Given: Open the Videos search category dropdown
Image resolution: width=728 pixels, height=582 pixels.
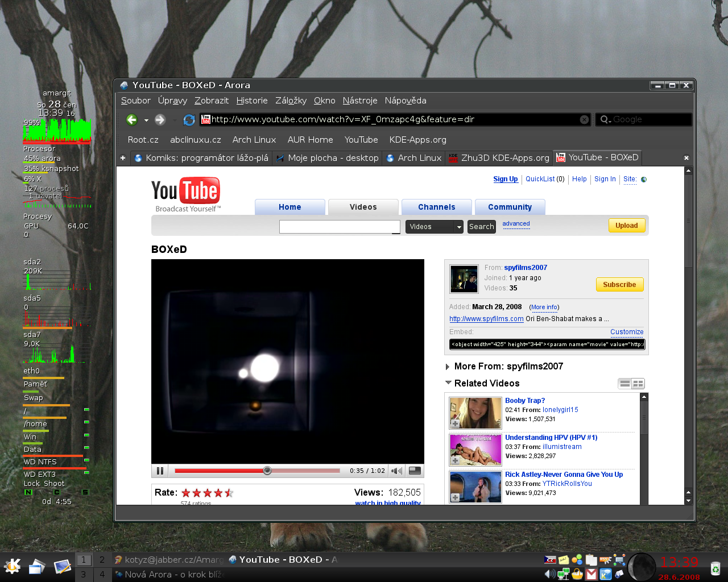Looking at the screenshot, I should [435, 227].
